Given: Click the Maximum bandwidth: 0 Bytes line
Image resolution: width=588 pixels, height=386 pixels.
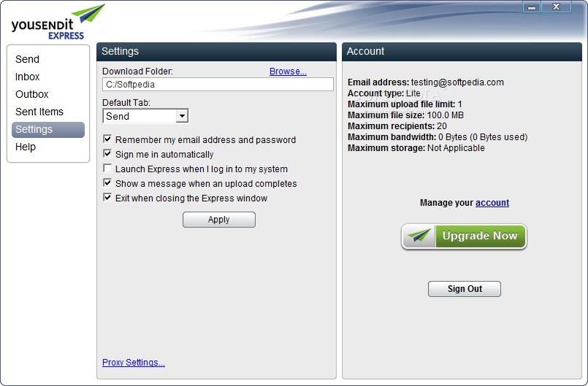Looking at the screenshot, I should (438, 137).
